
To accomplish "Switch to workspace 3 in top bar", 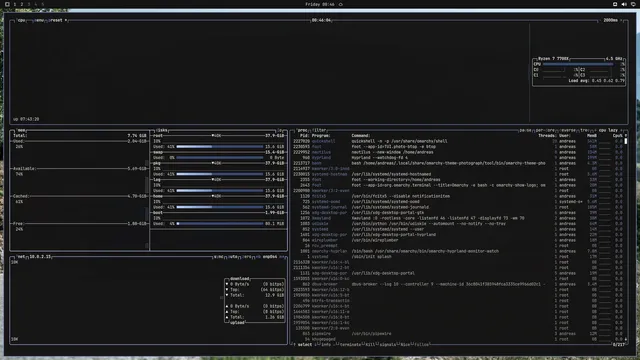I will click(x=29, y=4).
